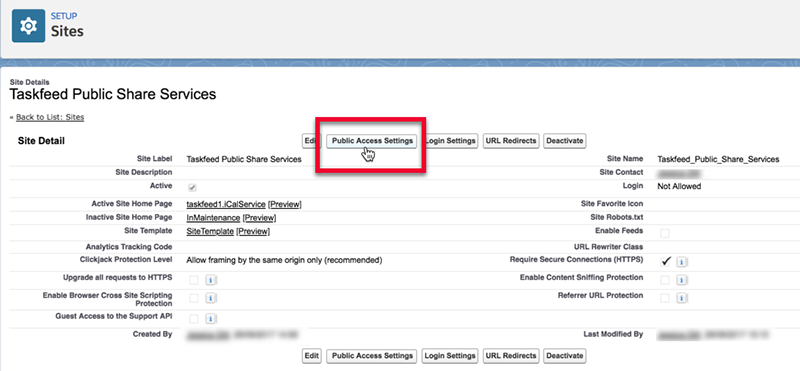
Task: Click the Setup gear icon
Action: coord(29,26)
